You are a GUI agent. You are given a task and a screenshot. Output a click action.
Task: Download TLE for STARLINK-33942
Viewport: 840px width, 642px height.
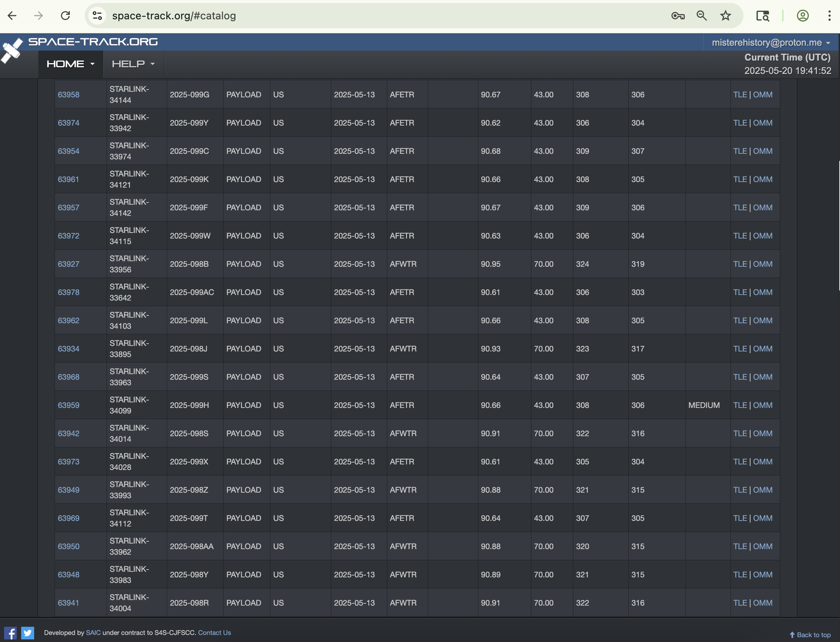[740, 123]
